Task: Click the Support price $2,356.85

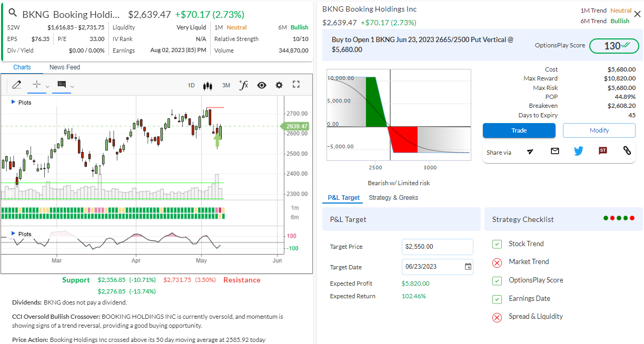Action: [x=112, y=280]
